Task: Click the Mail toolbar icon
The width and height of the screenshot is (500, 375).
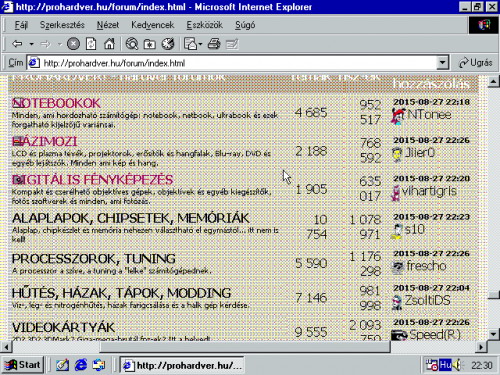Action: pyautogui.click(x=191, y=44)
